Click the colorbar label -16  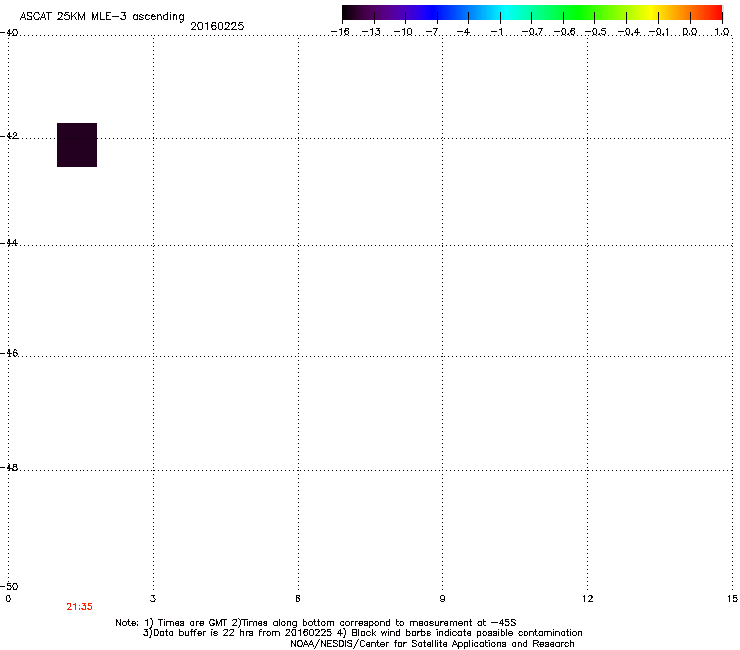(x=340, y=32)
